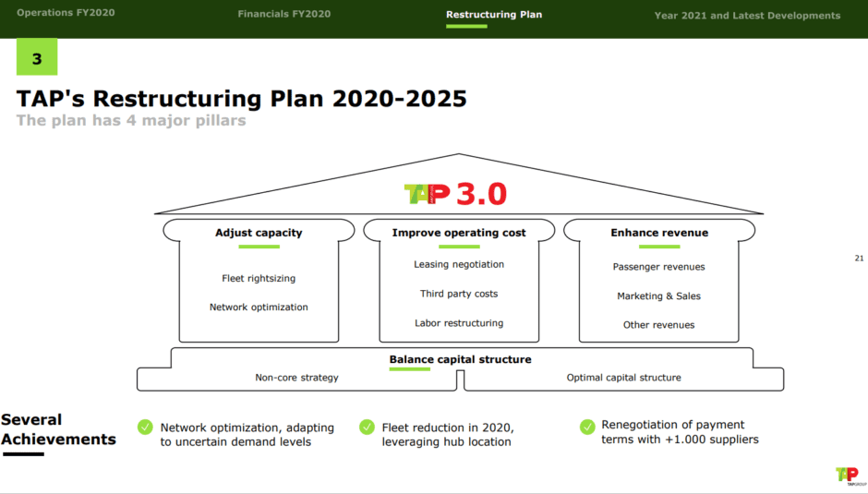The image size is (868, 494).
Task: Click the 'Fleet rightsizing' text
Action: pyautogui.click(x=259, y=278)
